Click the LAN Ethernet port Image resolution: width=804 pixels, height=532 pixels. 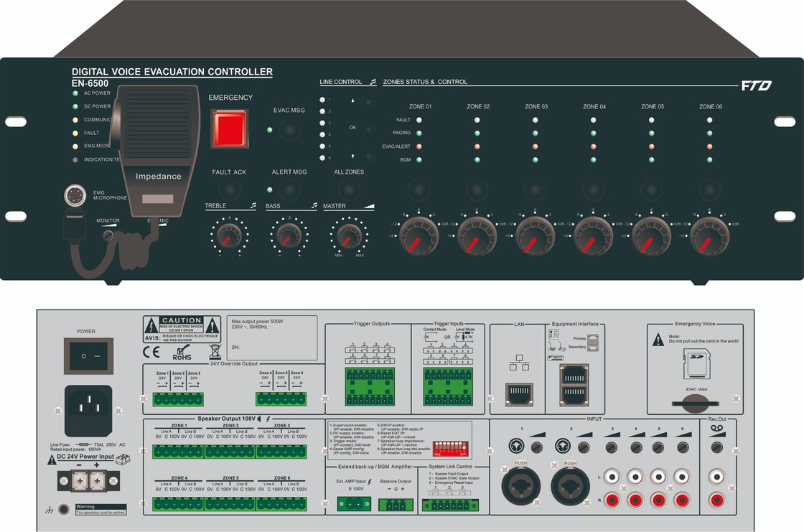pyautogui.click(x=518, y=393)
